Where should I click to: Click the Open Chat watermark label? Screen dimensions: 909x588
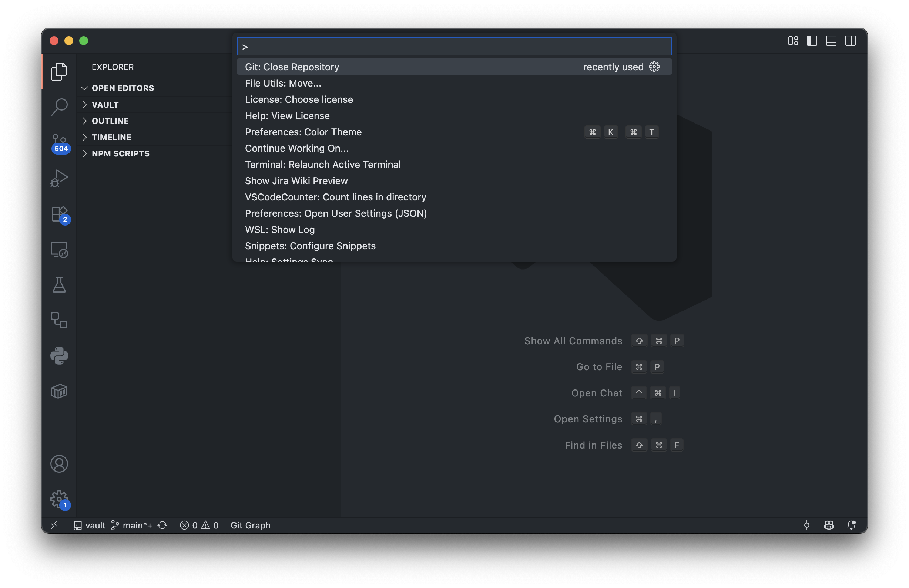point(597,393)
